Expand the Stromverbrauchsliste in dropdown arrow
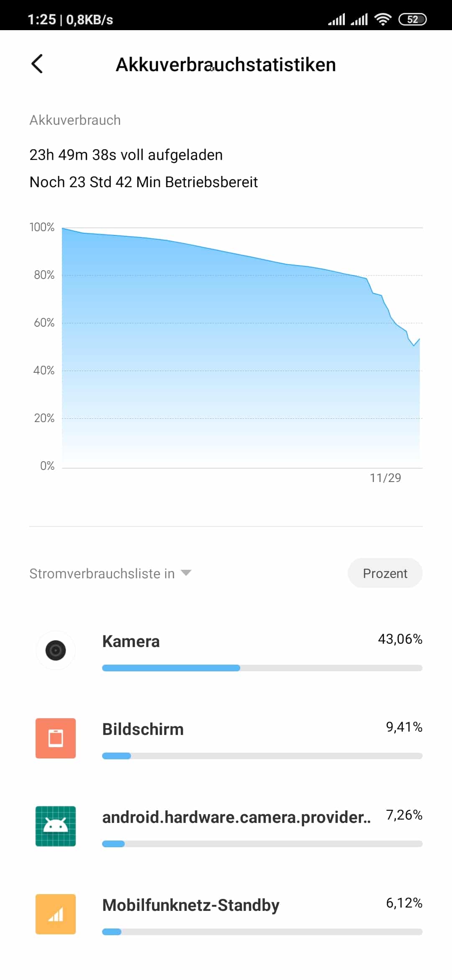 186,573
